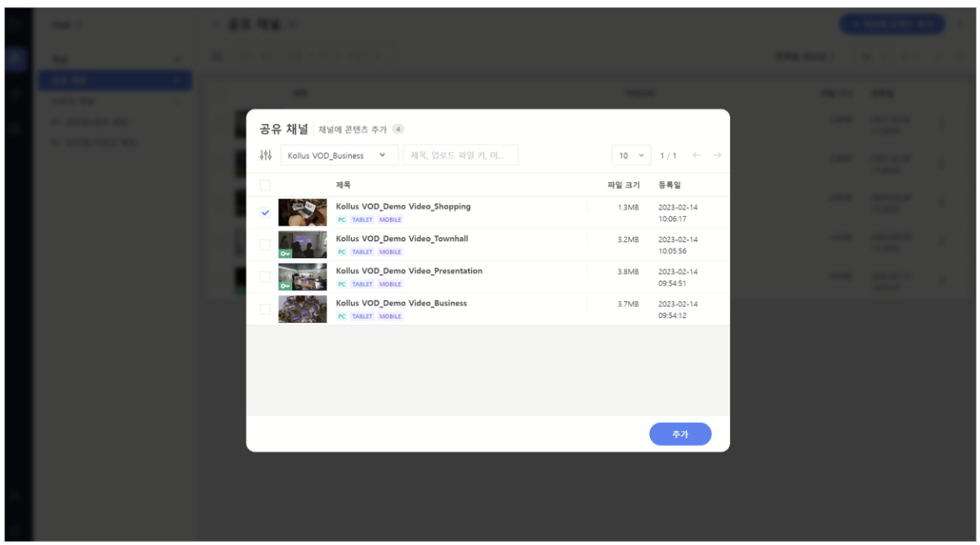Viewport: 980px width, 545px height.
Task: Open the filter settings sliders icon
Action: tap(266, 155)
